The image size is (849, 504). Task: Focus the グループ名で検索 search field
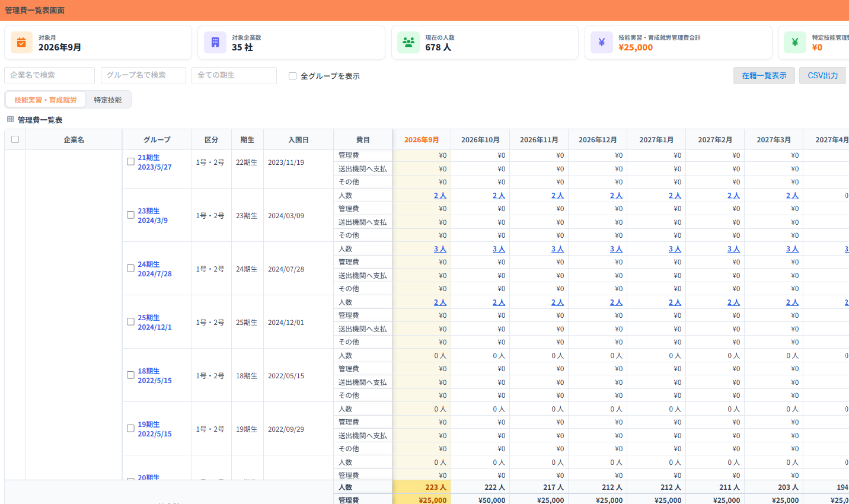pyautogui.click(x=143, y=75)
